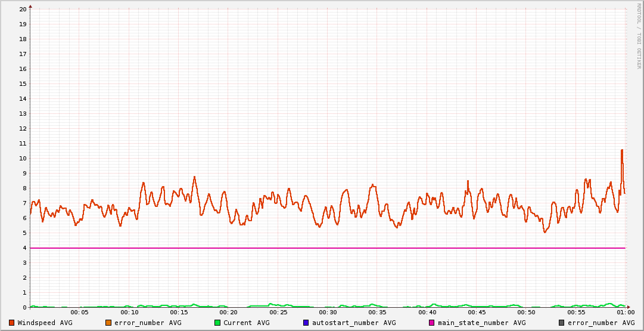
Task: Click the 00:30 time axis label
Action: pos(328,312)
